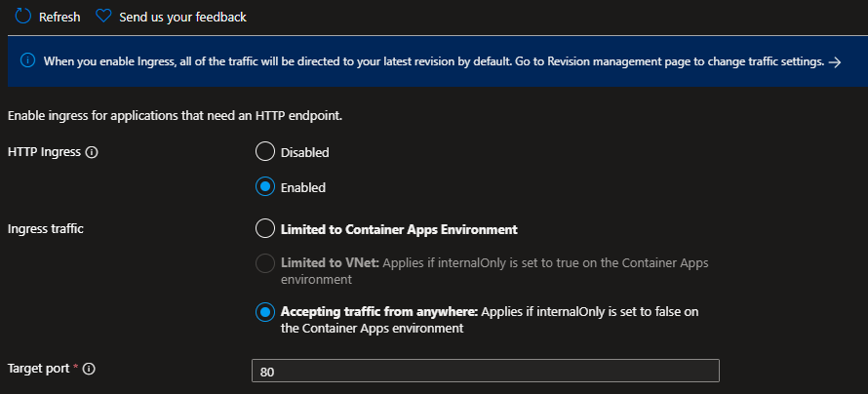Click the circular Refresh arrow icon
Viewport: 868px width, 394px height.
24,17
